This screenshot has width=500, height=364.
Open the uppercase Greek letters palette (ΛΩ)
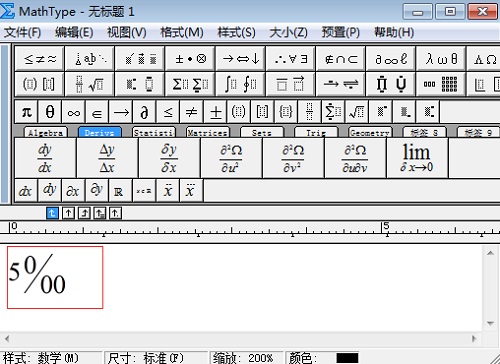484,59
